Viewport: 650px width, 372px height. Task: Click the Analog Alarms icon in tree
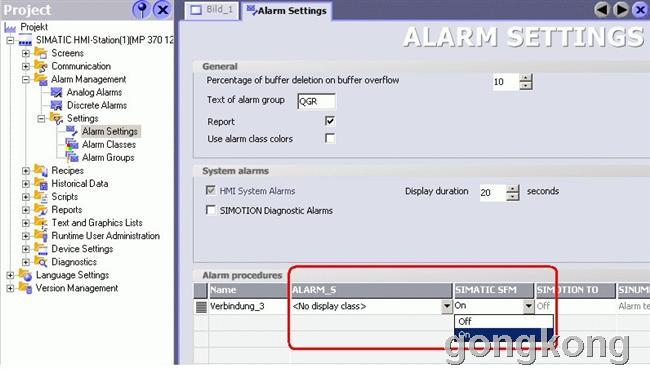coord(56,92)
